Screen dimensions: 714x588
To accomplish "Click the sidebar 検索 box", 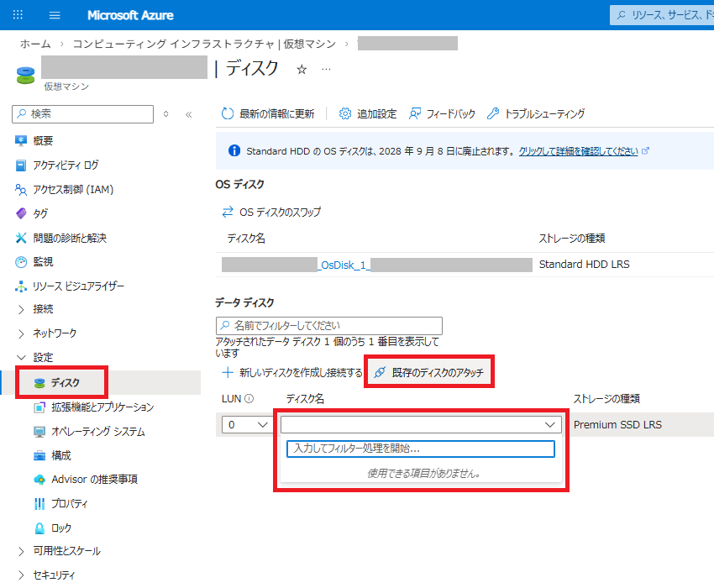I will (x=83, y=114).
